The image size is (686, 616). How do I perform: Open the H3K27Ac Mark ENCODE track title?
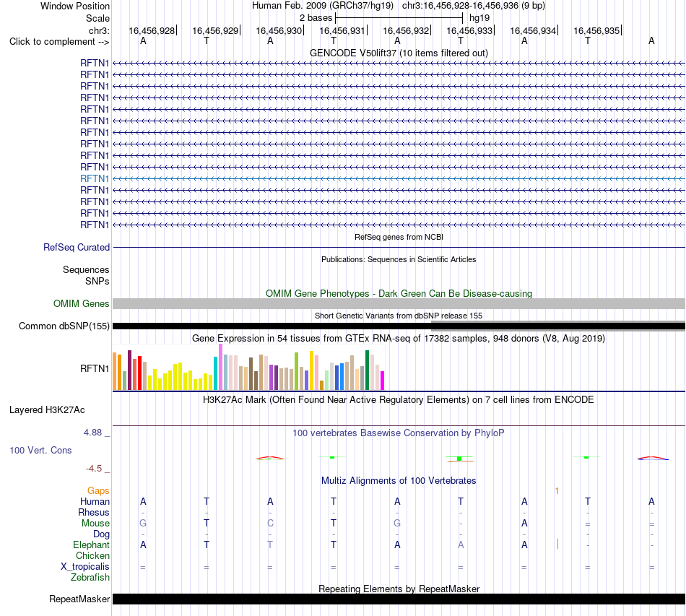pos(399,400)
